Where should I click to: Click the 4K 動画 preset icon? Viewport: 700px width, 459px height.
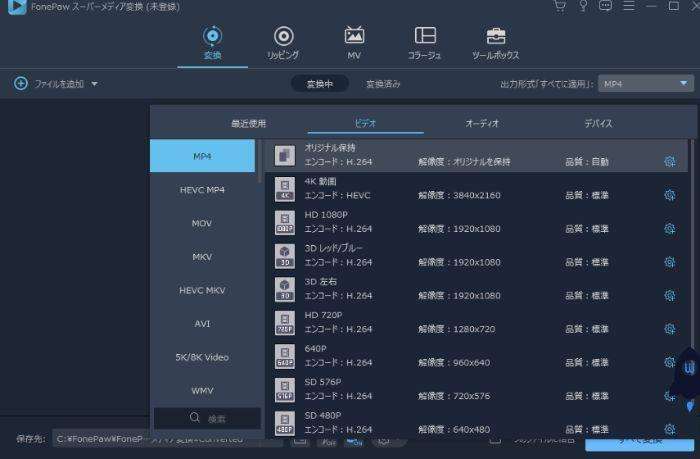[x=285, y=189]
